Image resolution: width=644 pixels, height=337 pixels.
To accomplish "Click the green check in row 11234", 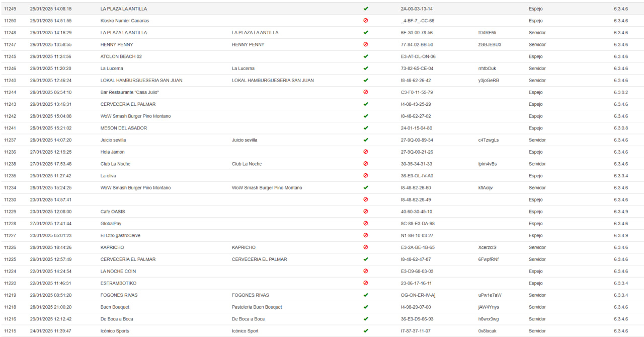I will [366, 187].
